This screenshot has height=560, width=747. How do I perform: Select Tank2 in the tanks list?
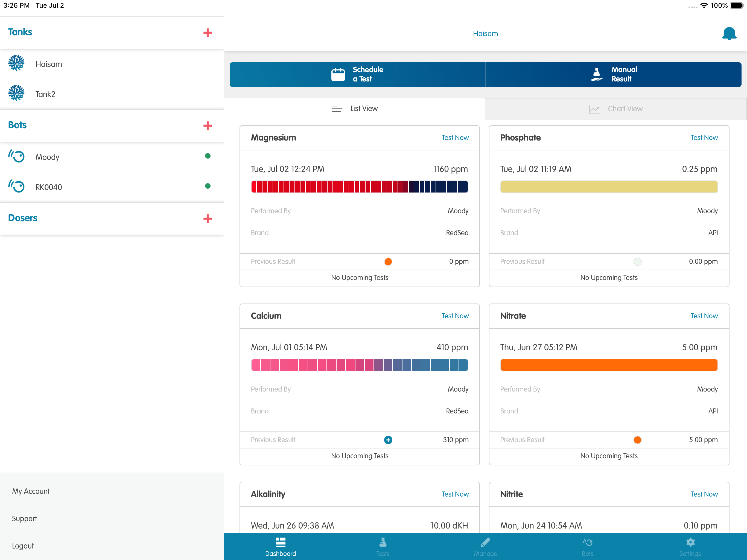[45, 94]
